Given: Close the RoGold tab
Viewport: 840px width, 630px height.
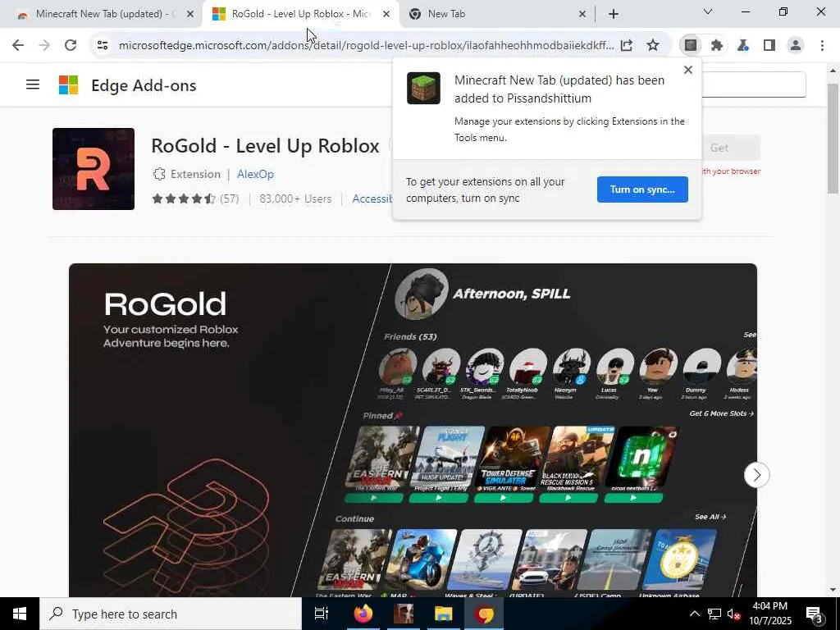Looking at the screenshot, I should pos(386,14).
